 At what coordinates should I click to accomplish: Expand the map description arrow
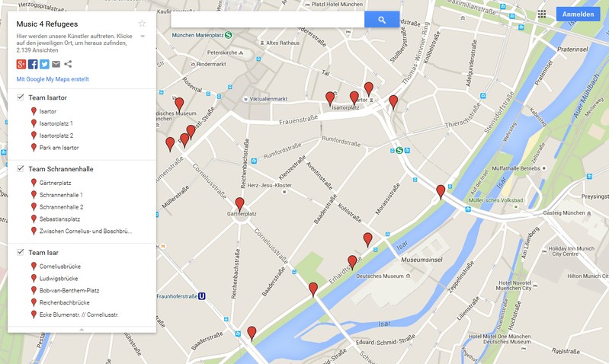[x=142, y=37]
